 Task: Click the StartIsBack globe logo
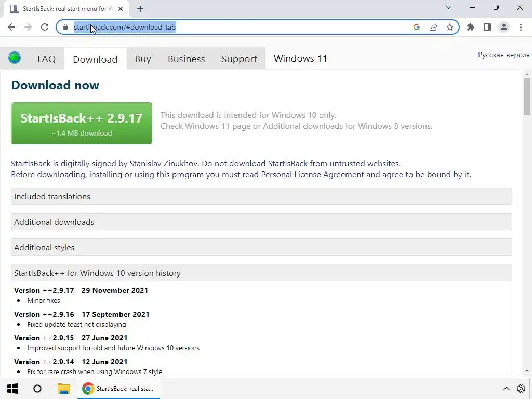pos(15,58)
